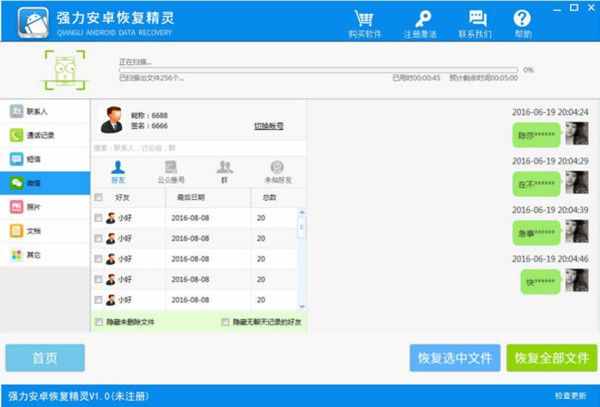This screenshot has width=600, height=407.
Task: Click 切换账号 link
Action: tap(268, 127)
